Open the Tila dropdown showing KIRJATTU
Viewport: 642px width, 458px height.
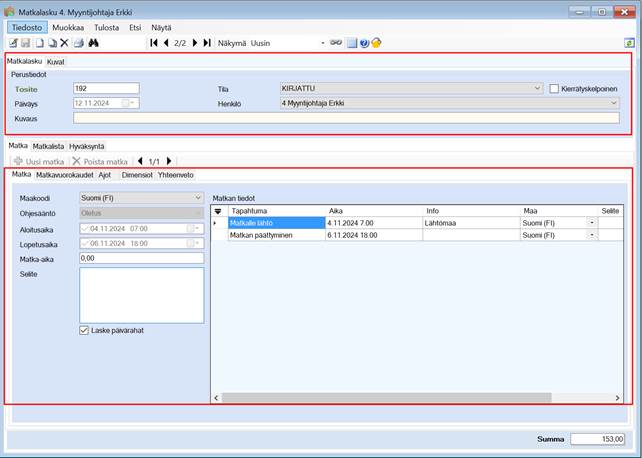537,88
